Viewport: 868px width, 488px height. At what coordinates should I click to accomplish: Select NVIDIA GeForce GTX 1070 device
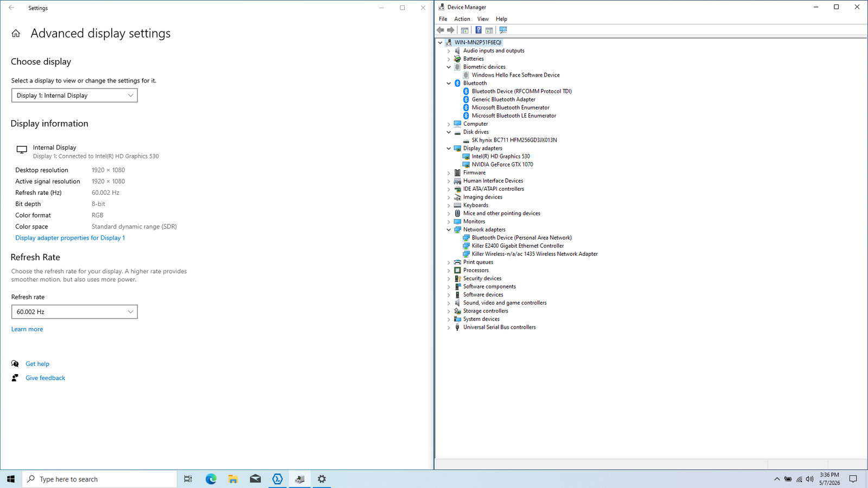click(x=502, y=165)
